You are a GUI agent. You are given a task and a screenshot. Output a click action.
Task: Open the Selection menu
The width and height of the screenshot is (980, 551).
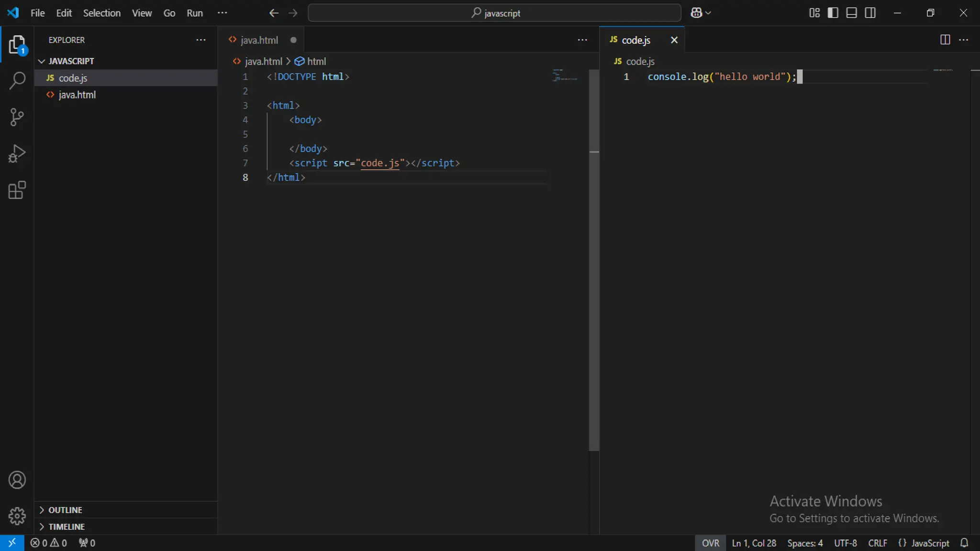pyautogui.click(x=101, y=13)
